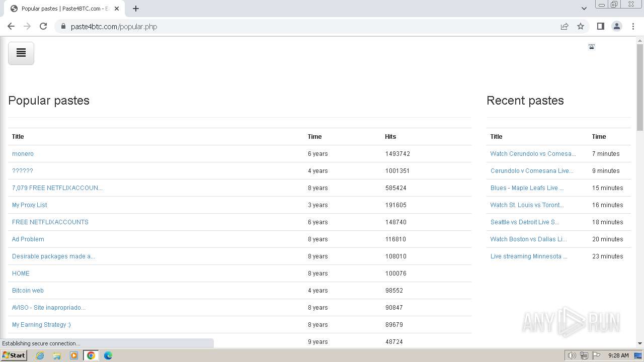Open Windows Start menu
644x362 pixels.
click(14, 355)
